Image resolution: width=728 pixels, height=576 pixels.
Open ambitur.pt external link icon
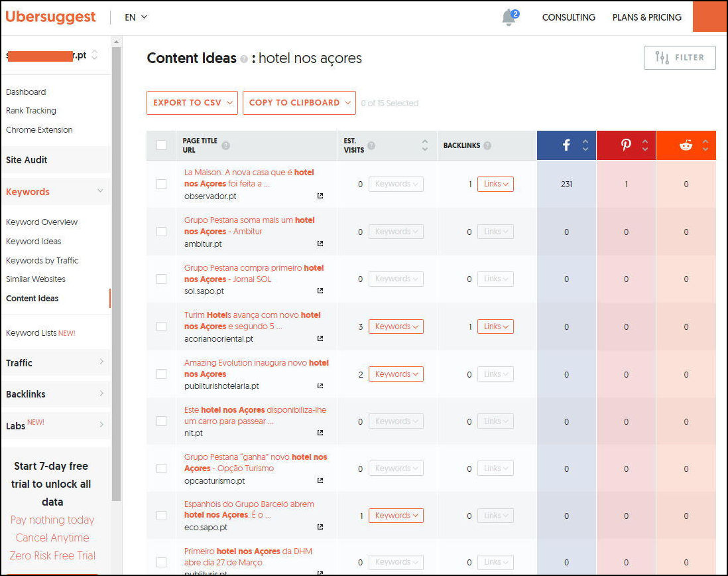point(320,244)
